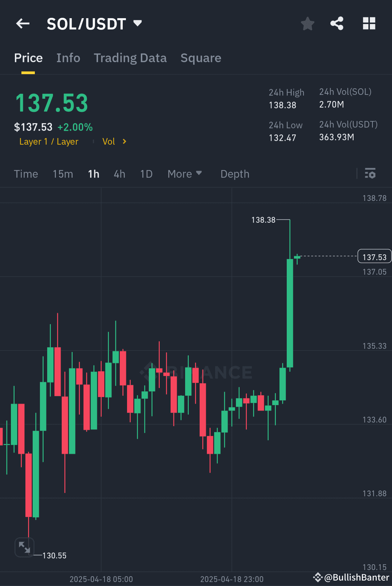The height and width of the screenshot is (586, 392).
Task: Toggle the Depth chart view
Action: (234, 174)
